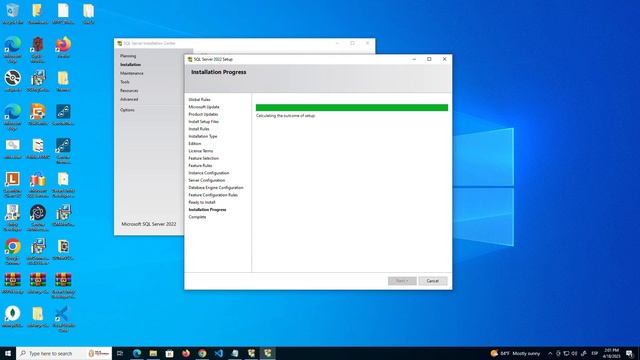Click the Edition step
This screenshot has width=640, height=360.
pos(195,144)
